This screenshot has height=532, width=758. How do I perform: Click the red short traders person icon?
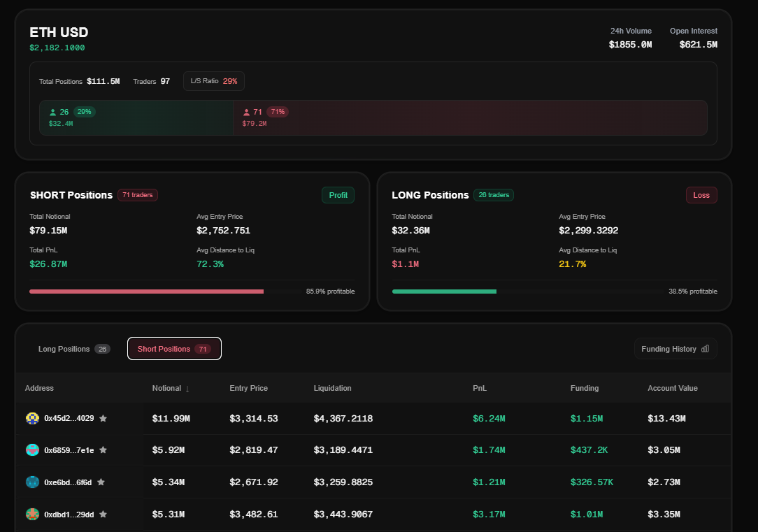click(246, 113)
